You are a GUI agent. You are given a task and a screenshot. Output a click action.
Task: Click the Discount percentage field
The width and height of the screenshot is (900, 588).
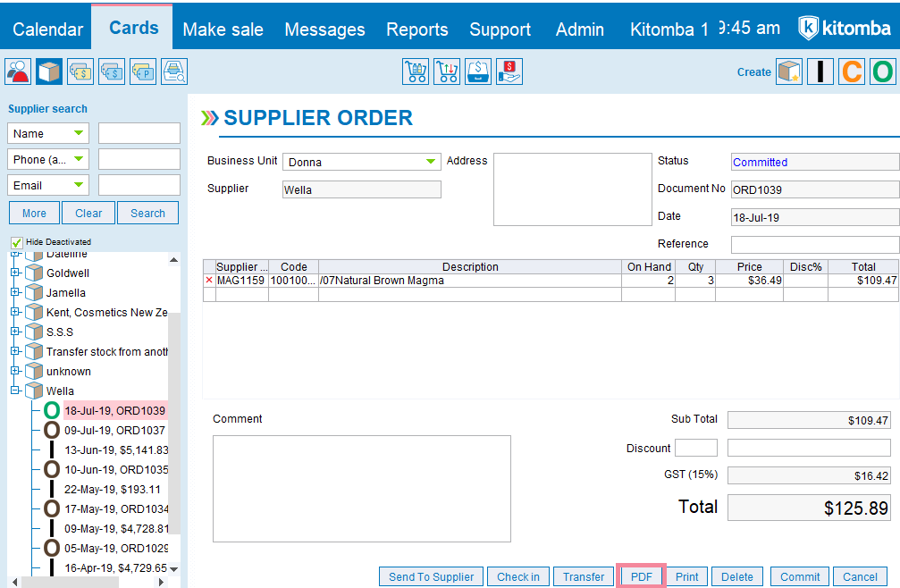pyautogui.click(x=696, y=448)
